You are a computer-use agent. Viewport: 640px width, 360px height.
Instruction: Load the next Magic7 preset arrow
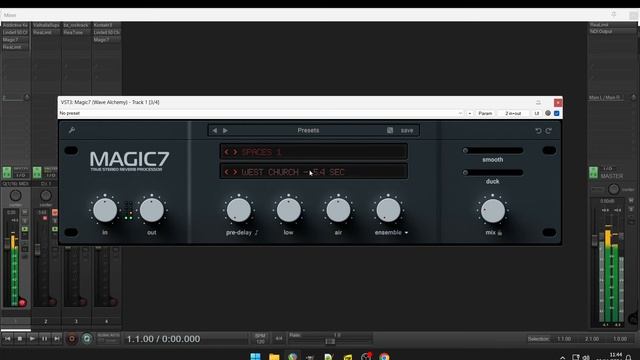point(225,131)
